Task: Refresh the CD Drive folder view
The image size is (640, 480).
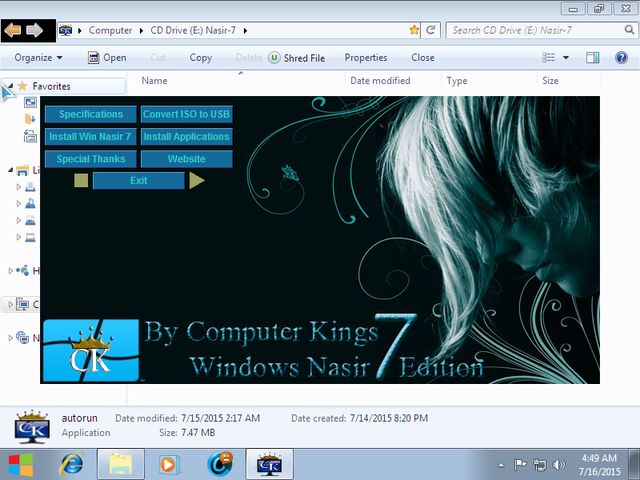Action: (431, 30)
